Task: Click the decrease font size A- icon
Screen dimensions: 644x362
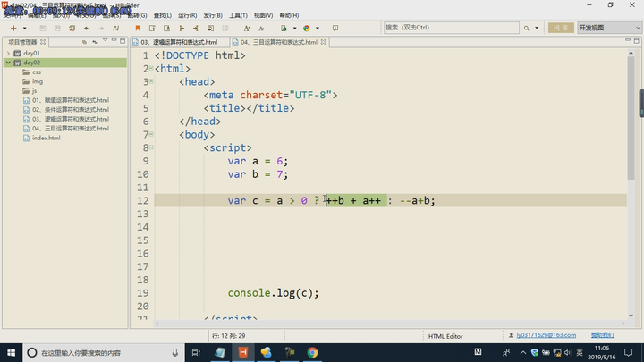Action: point(261,28)
